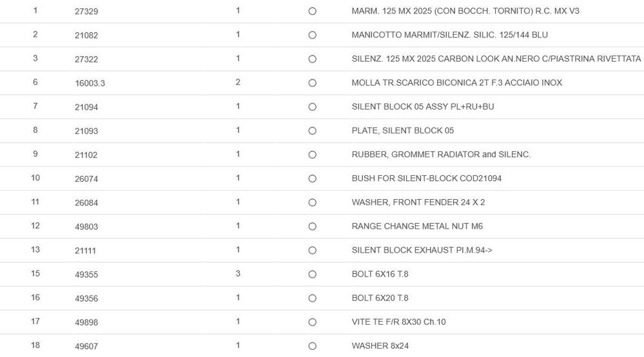This screenshot has width=644, height=357.
Task: Click the VITE TE F/R 8X30 Ch.10 description
Action: coord(398,322)
